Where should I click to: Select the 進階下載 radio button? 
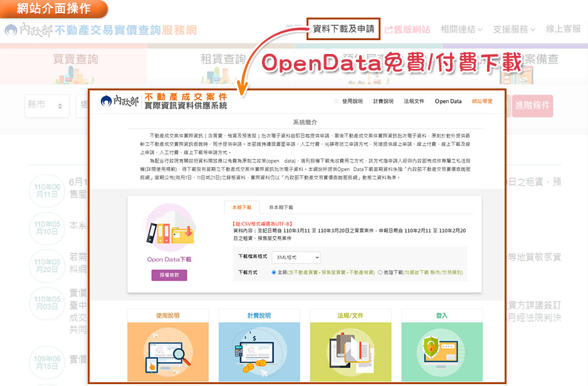pos(381,272)
